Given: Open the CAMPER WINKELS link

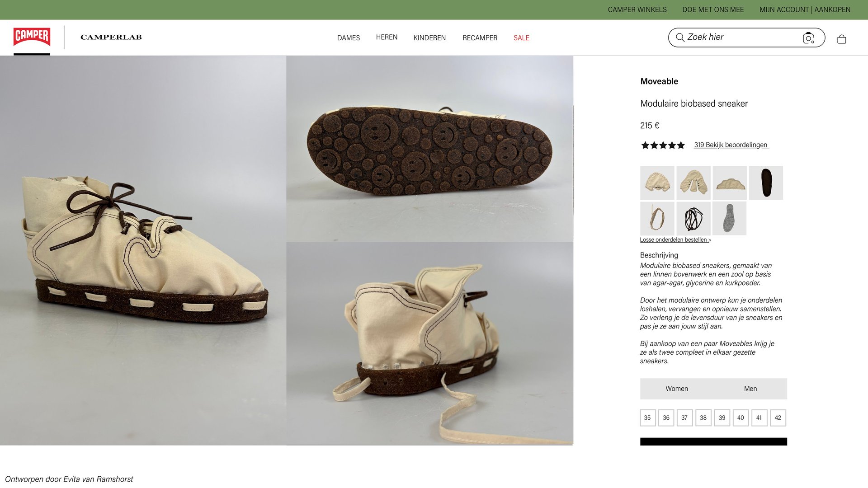Looking at the screenshot, I should [x=637, y=9].
